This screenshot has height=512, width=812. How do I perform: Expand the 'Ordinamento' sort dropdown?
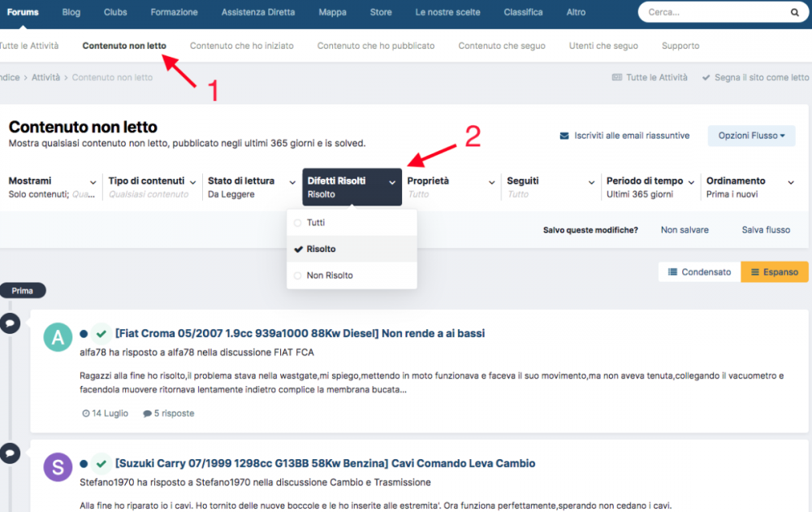coord(749,187)
